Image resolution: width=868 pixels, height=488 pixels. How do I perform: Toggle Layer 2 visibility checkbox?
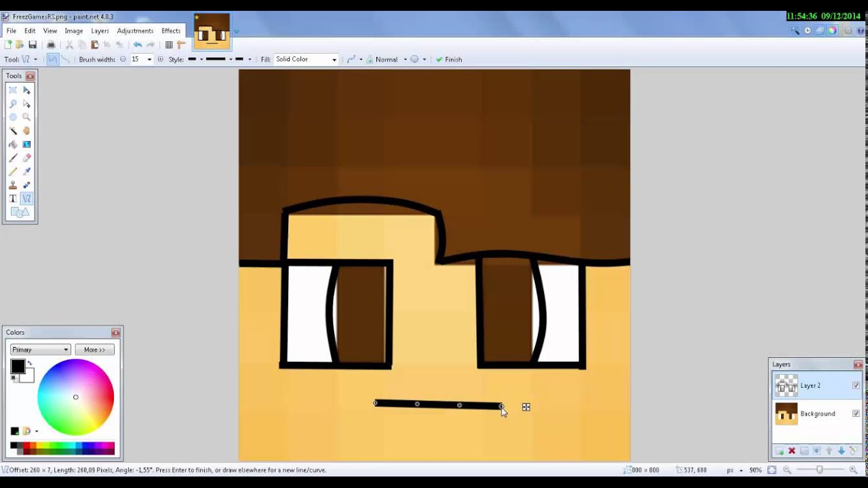pos(856,386)
